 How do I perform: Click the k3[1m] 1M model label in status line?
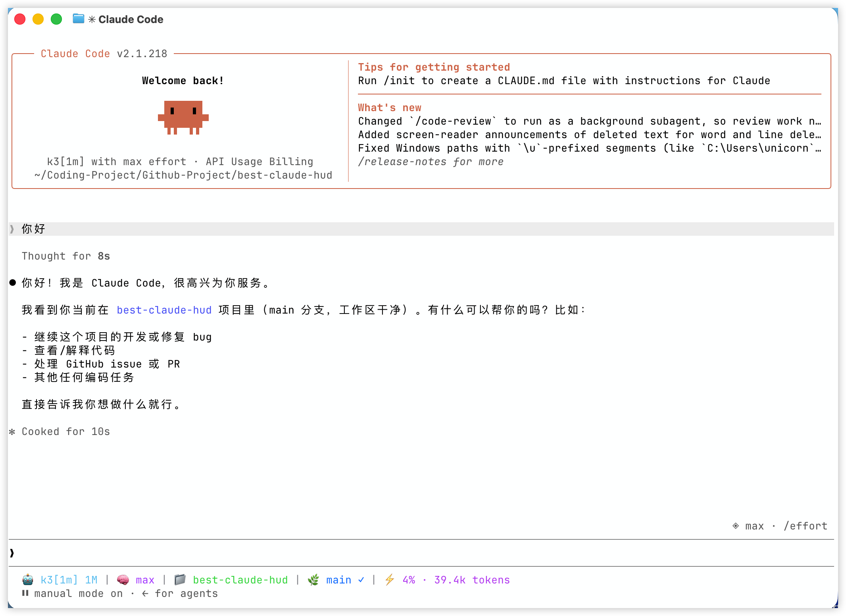[69, 580]
